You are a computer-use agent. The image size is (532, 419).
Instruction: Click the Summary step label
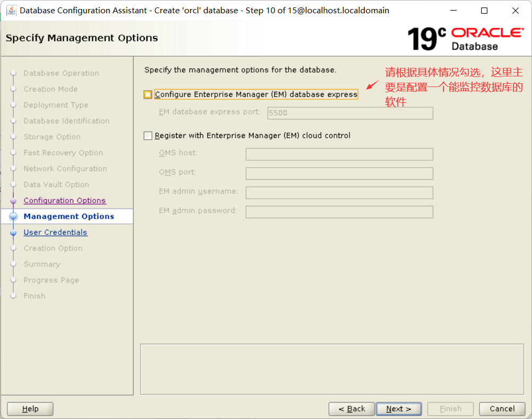click(42, 264)
